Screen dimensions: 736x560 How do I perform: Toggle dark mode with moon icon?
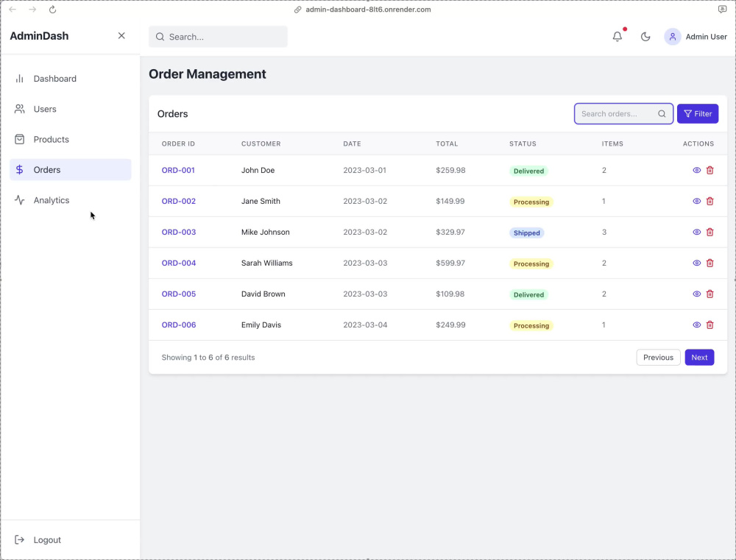coord(645,37)
